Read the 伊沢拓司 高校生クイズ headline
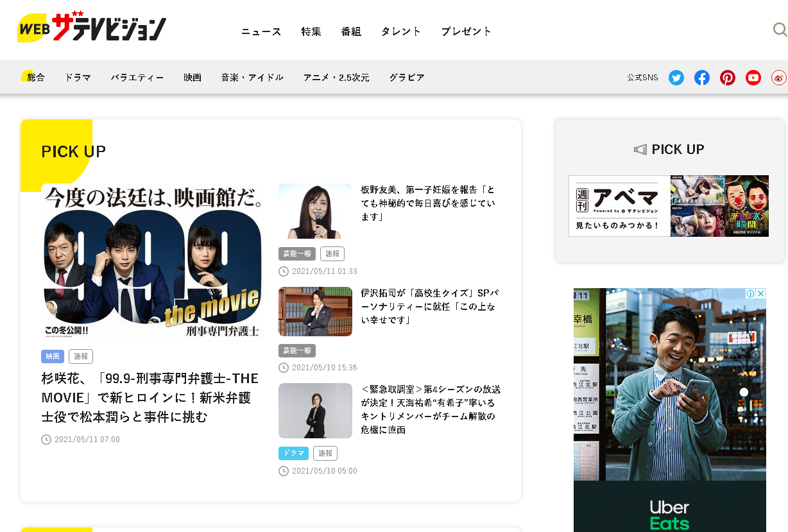 (429, 306)
